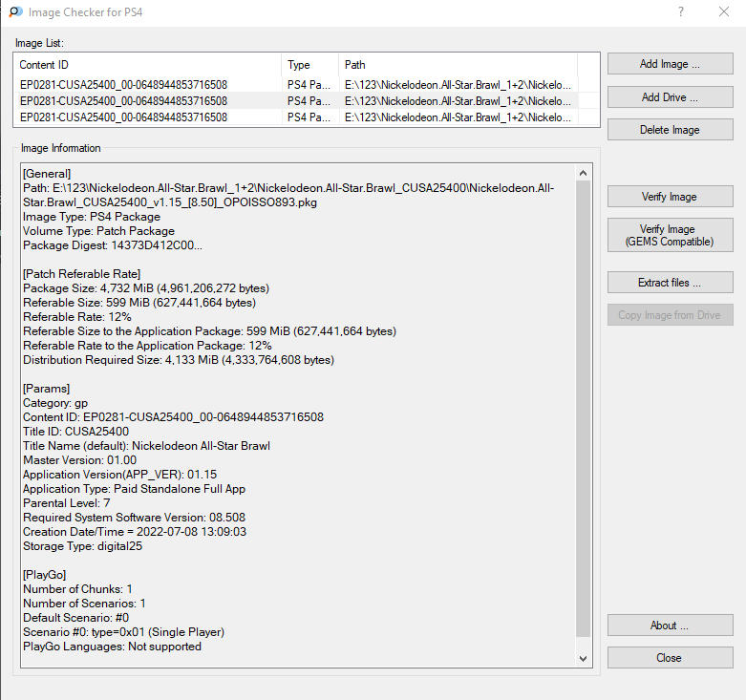Viewport: 746px width, 700px height.
Task: Close the window with the title bar X
Action: tap(724, 11)
